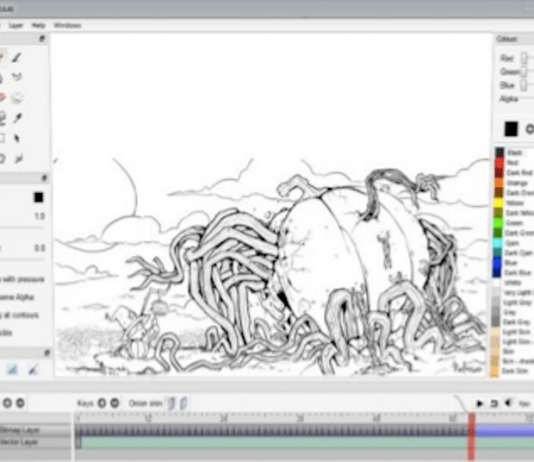Pick the round grey tool icon above the Eyedropper

(x=17, y=98)
